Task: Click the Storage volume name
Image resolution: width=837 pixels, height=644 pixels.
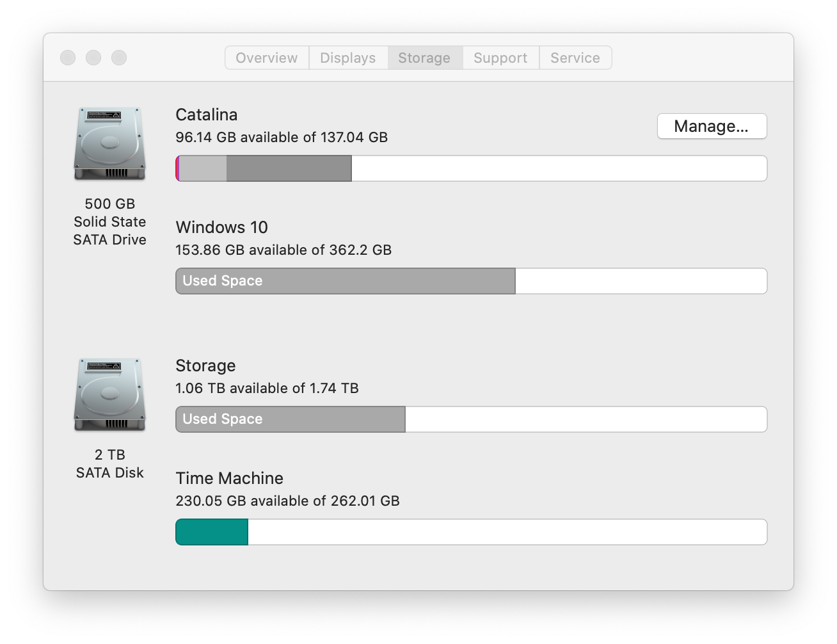Action: (x=205, y=366)
